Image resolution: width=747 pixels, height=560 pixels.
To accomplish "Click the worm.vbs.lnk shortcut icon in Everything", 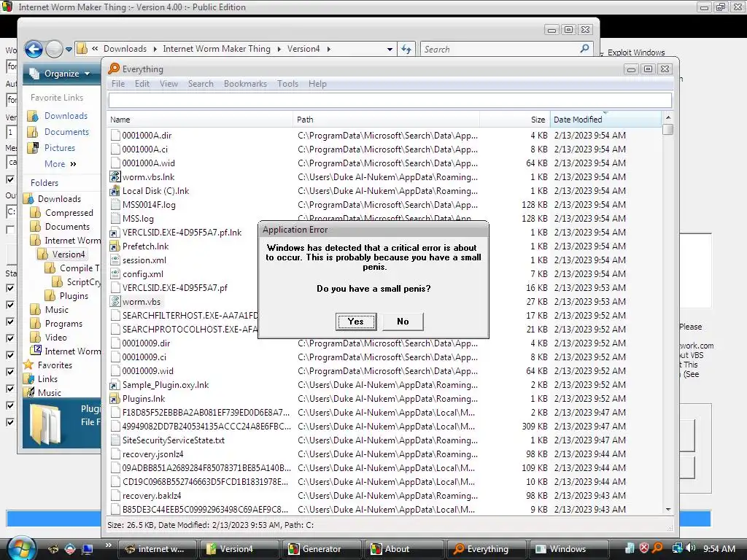I will [x=115, y=177].
